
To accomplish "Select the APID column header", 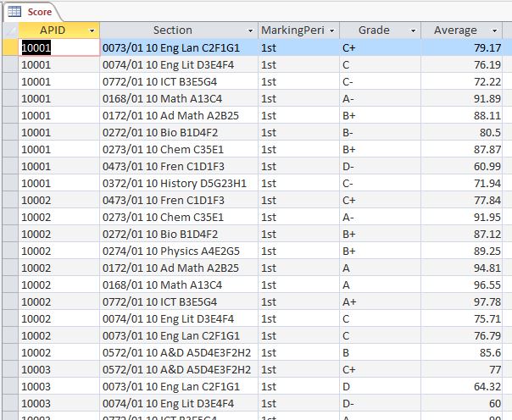I will click(x=59, y=30).
